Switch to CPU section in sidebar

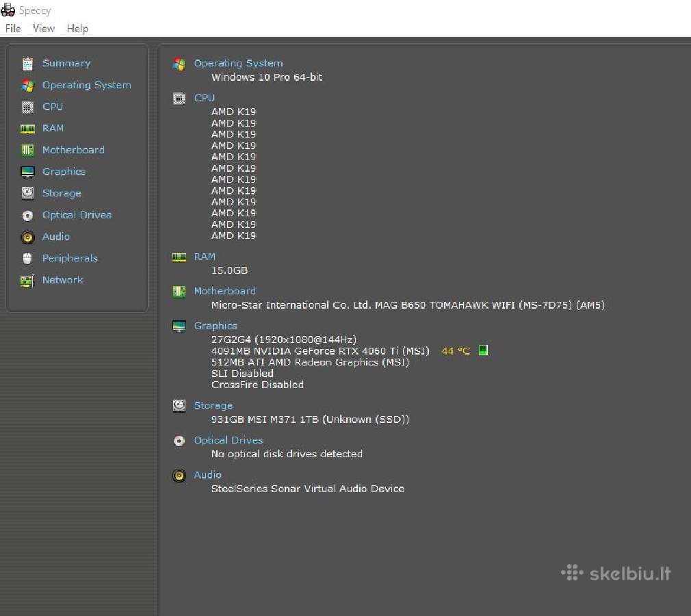pos(53,107)
